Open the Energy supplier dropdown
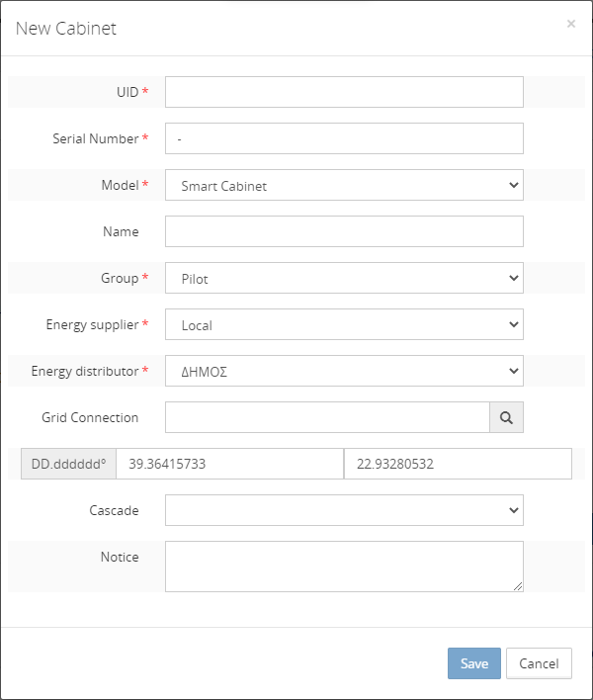The height and width of the screenshot is (700, 593). click(344, 324)
